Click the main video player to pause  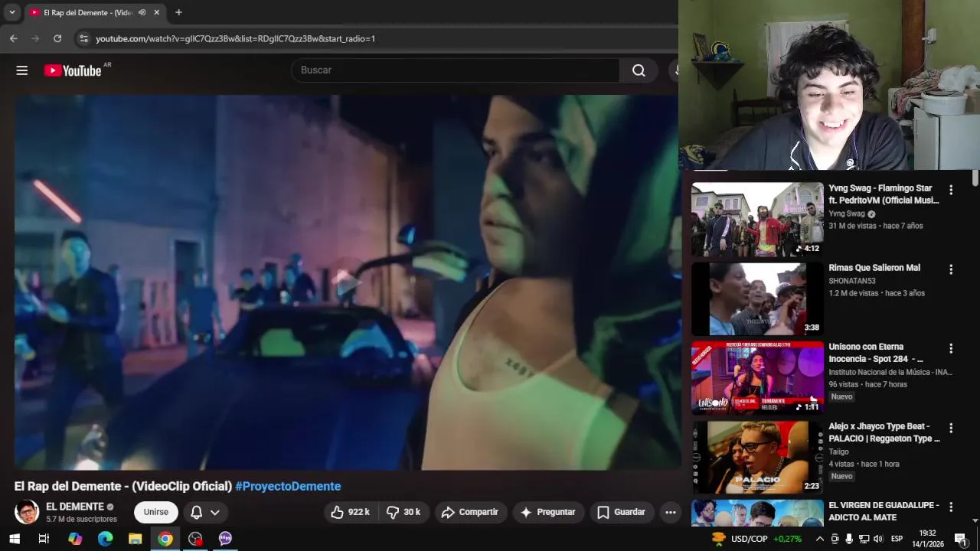click(347, 282)
